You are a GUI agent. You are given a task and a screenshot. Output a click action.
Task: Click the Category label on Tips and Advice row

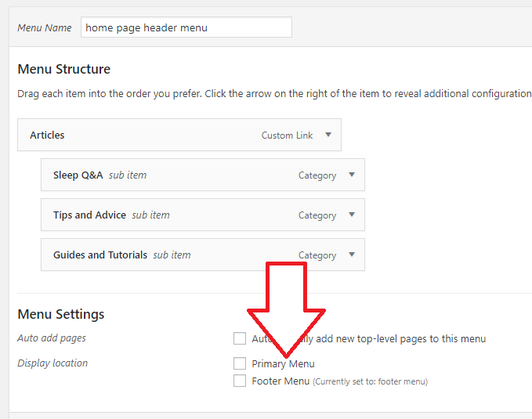point(317,215)
